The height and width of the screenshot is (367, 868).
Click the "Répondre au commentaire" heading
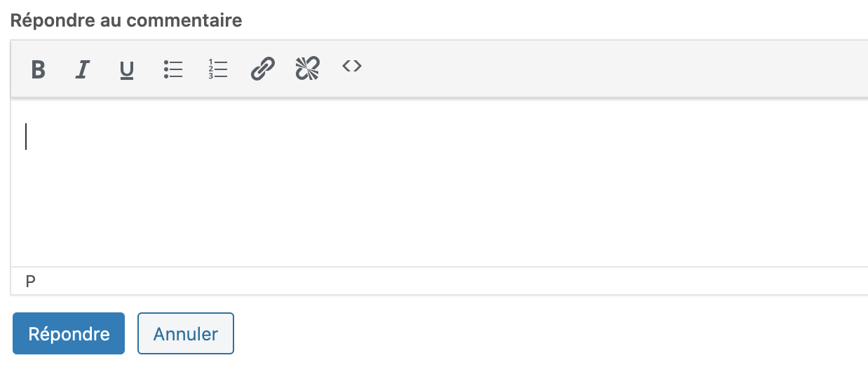point(126,20)
